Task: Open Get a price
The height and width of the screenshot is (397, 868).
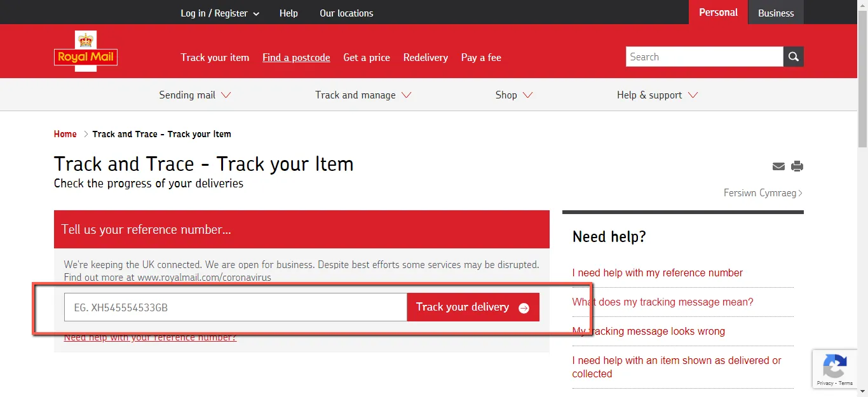Action: tap(367, 57)
